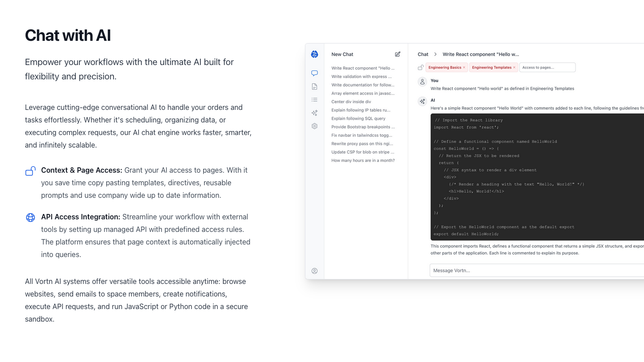Click the Vortn brain logo icon
Viewport: 644px width, 362px height.
(314, 54)
